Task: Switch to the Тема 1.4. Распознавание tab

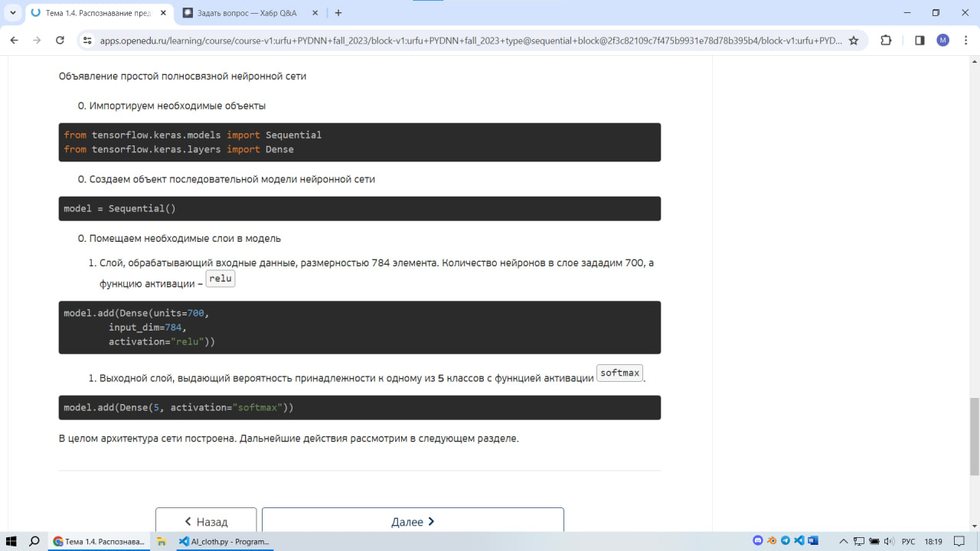Action: pos(97,13)
